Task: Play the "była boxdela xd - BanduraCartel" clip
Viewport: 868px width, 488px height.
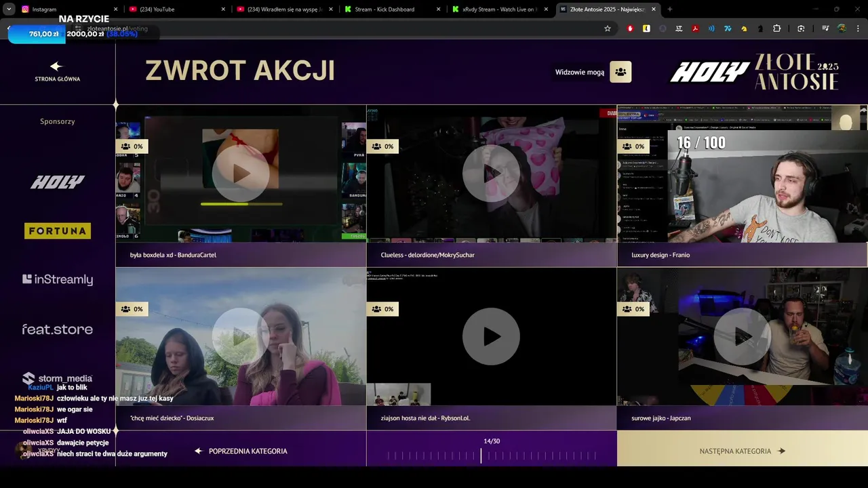Action: pos(241,174)
